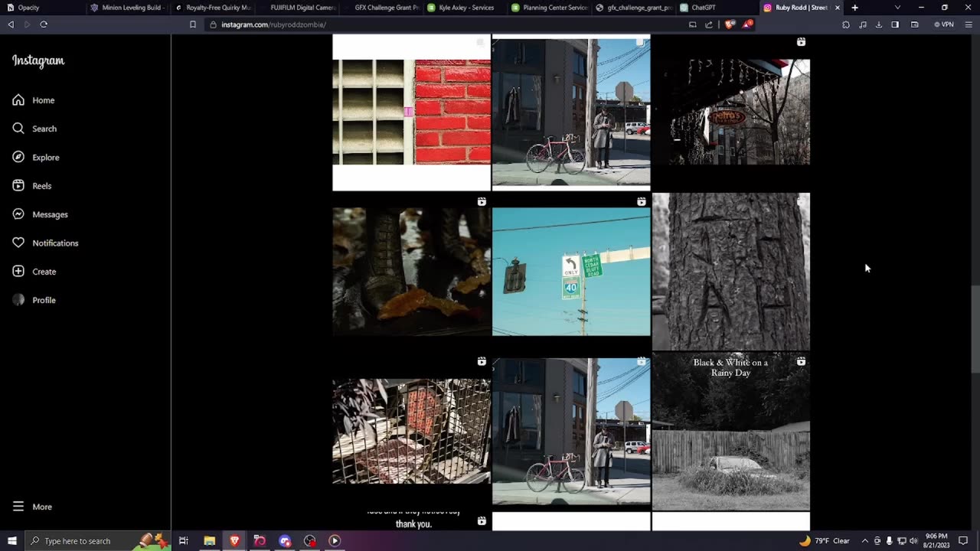This screenshot has width=980, height=551.
Task: Open the post captioned 'thank you.'
Action: coord(411,521)
